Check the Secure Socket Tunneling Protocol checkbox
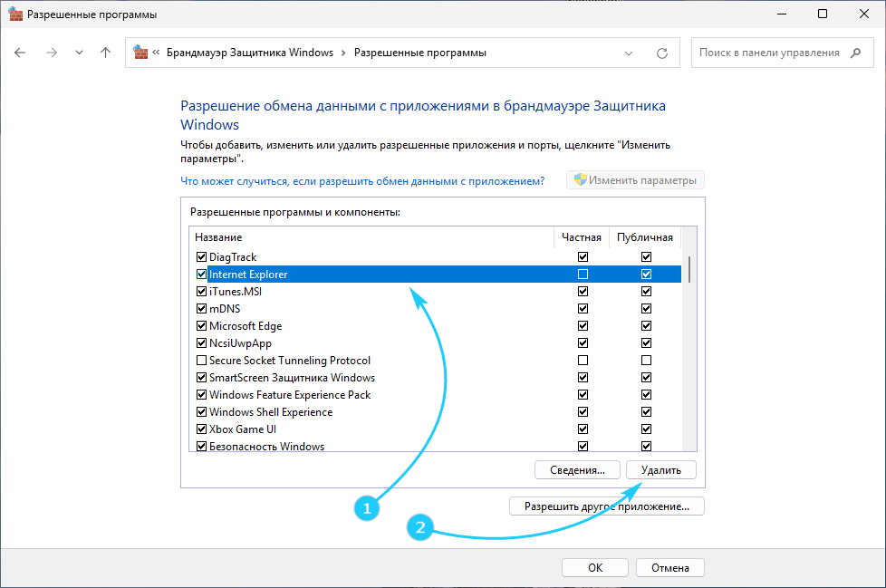This screenshot has height=588, width=886. click(201, 361)
